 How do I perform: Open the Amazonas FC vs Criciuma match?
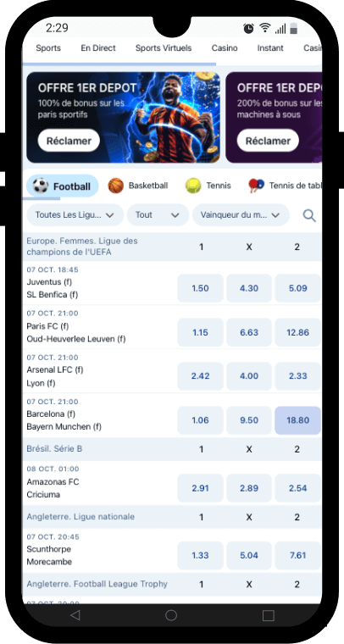point(99,483)
